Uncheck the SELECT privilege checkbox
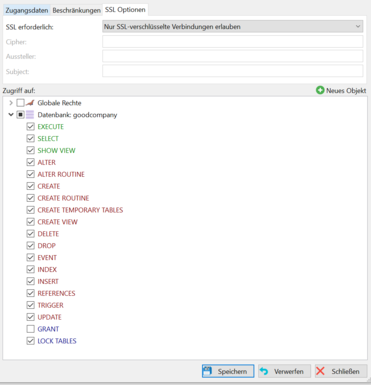The width and height of the screenshot is (371, 385). pyautogui.click(x=30, y=138)
